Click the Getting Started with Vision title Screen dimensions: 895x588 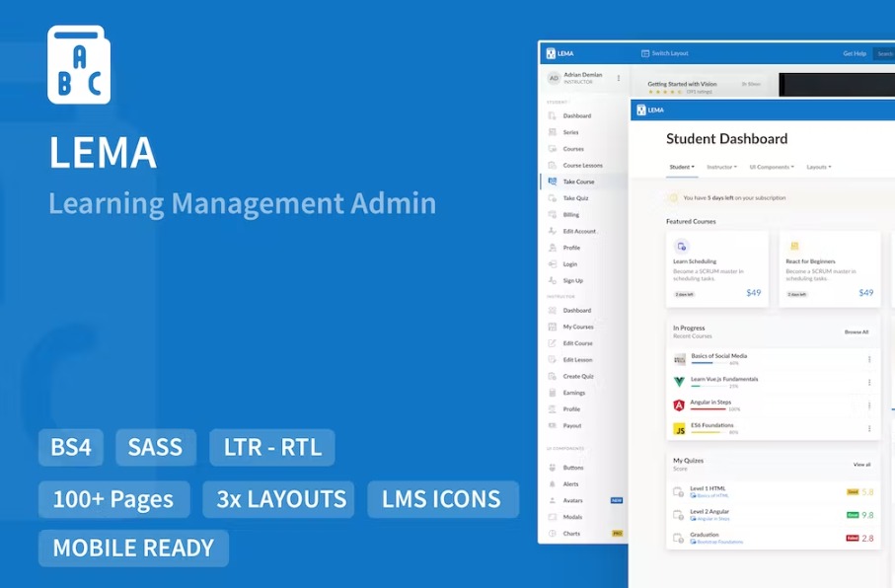point(682,84)
